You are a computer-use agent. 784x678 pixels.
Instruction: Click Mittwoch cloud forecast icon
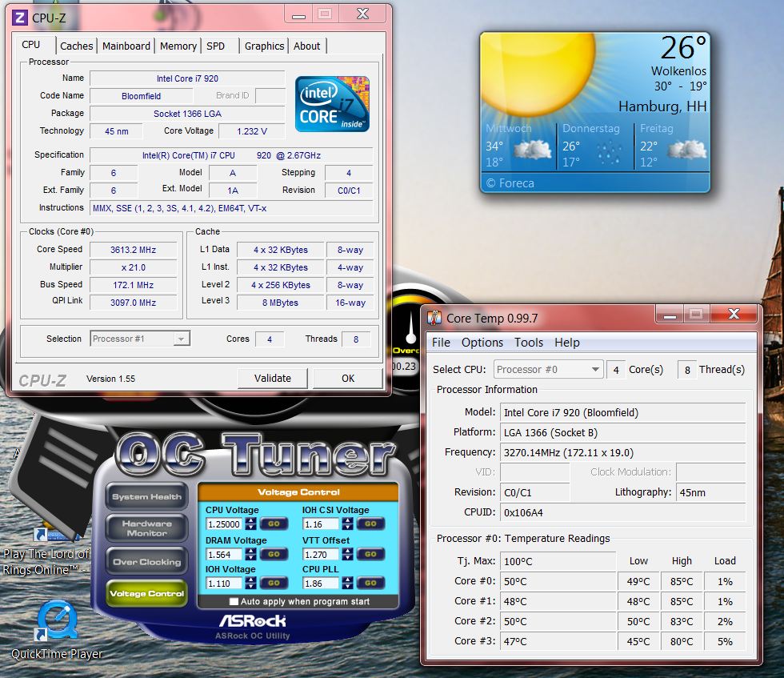(x=532, y=150)
